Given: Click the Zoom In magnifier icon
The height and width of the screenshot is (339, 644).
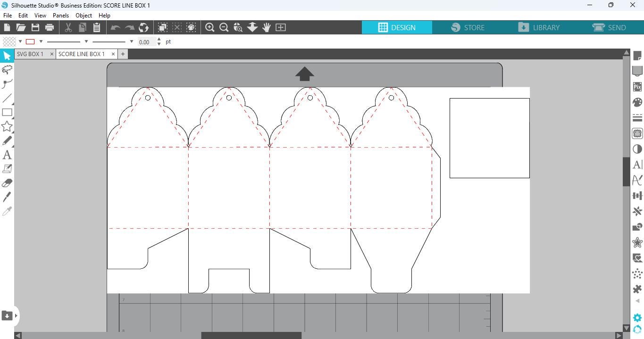Looking at the screenshot, I should point(210,27).
